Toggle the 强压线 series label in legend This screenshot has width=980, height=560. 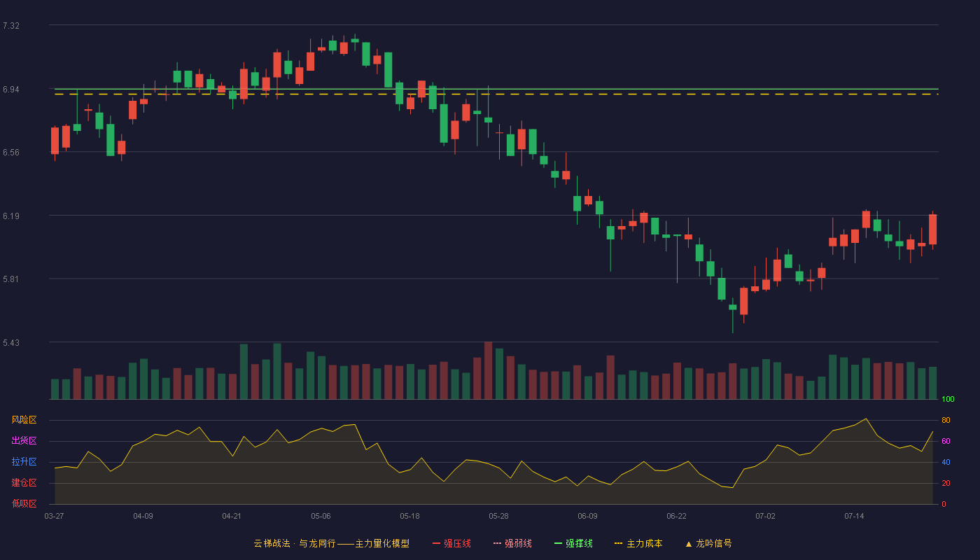[x=457, y=543]
